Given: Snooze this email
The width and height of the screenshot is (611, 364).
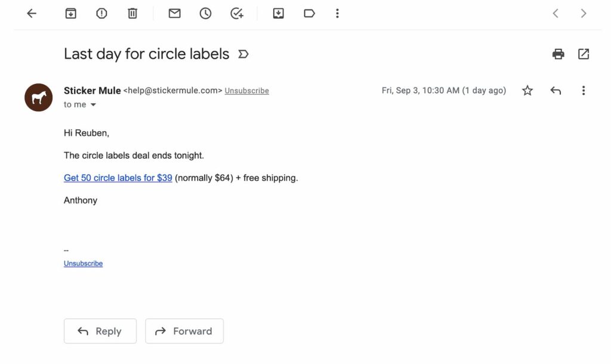Looking at the screenshot, I should tap(205, 13).
